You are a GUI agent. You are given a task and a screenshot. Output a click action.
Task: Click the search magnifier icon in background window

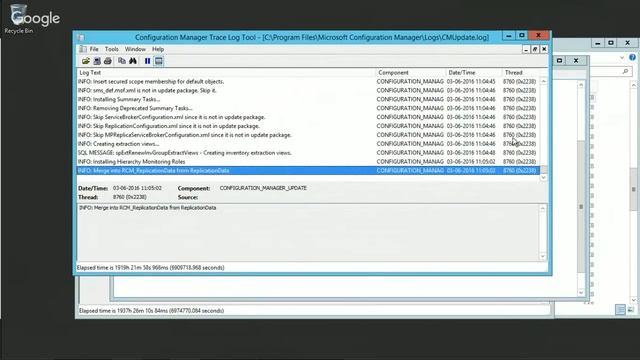pyautogui.click(x=625, y=71)
